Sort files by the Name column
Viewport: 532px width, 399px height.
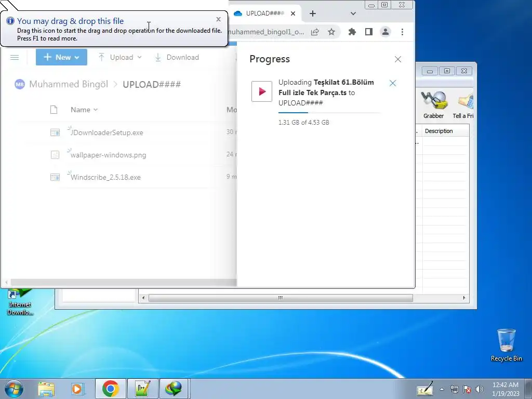[x=84, y=110]
